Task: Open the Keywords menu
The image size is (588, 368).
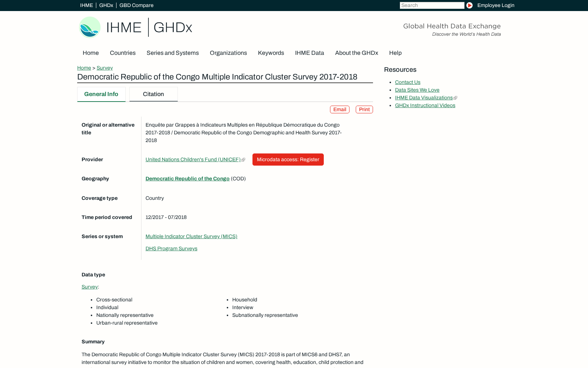Action: click(x=271, y=53)
